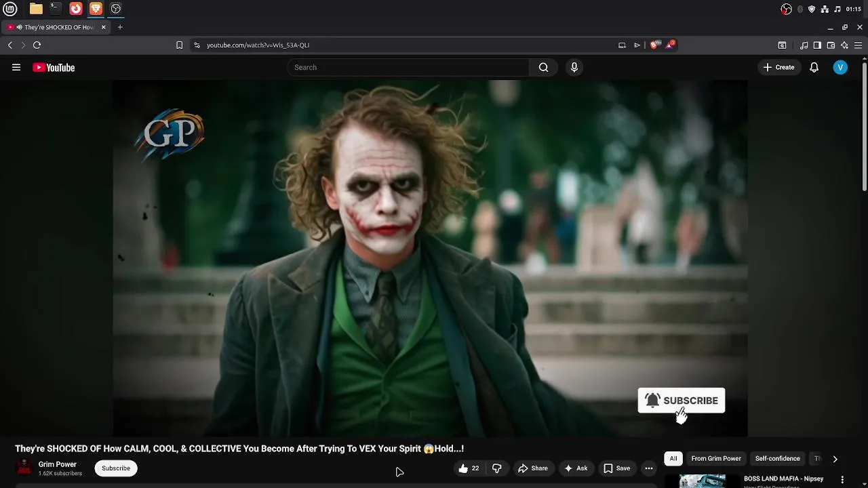Image resolution: width=868 pixels, height=488 pixels.
Task: Open the panel clock showing 01:15
Action: tap(854, 9)
